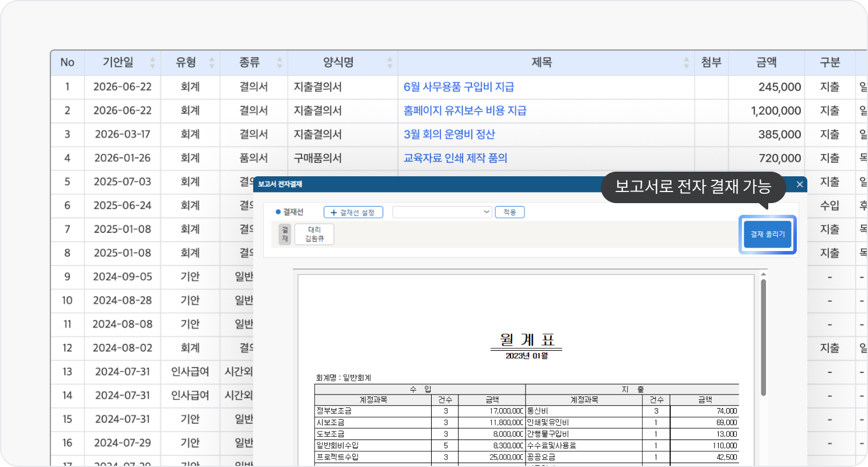Viewport: 868px width, 467px height.
Task: Click 도보조금 row in the report
Action: point(420,434)
